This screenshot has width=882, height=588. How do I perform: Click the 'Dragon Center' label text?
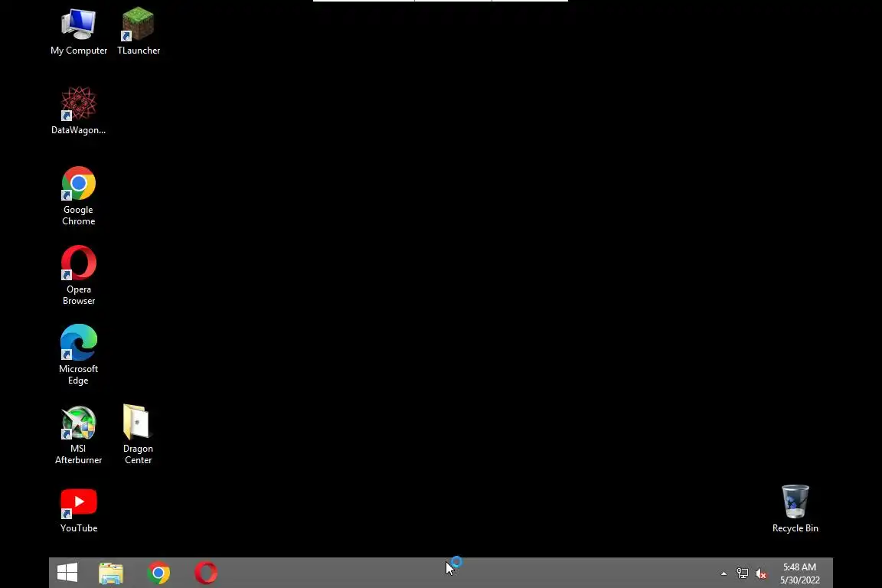coord(139,454)
